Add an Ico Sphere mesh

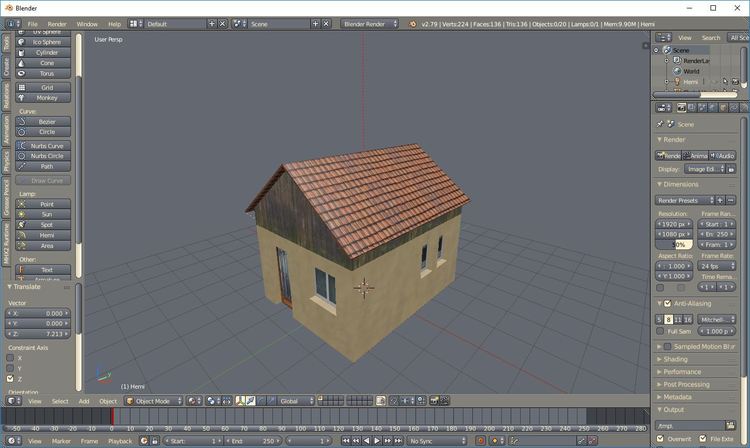click(43, 42)
